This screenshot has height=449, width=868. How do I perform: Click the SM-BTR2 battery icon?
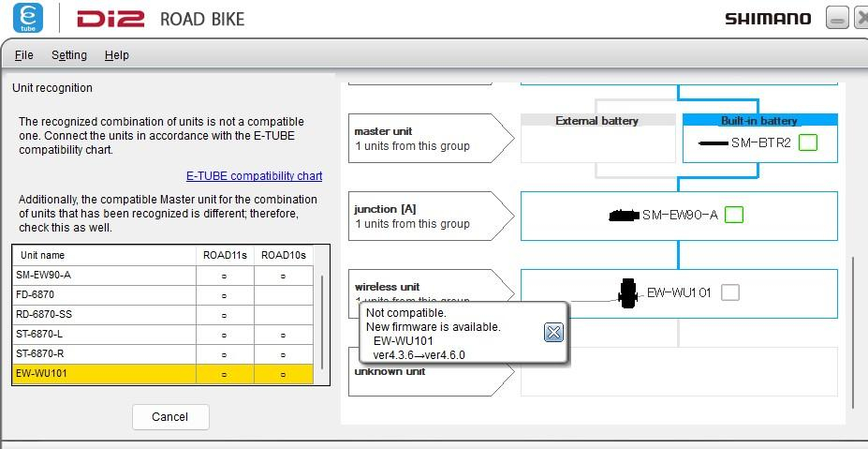714,143
